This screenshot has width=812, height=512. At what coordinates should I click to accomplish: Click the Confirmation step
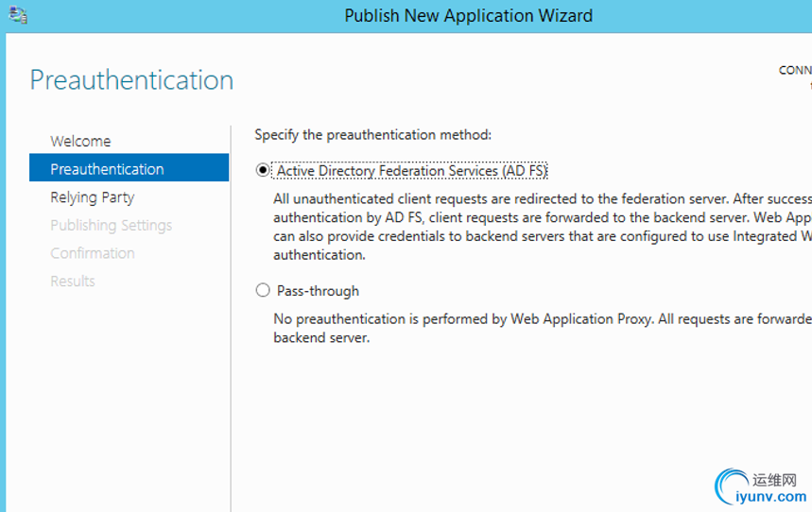93,253
